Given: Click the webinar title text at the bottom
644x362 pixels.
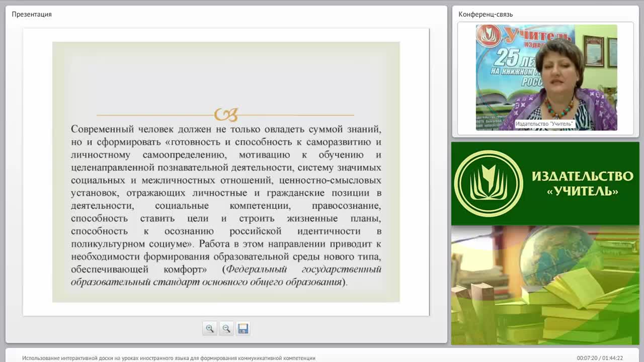Looking at the screenshot, I should [x=169, y=358].
